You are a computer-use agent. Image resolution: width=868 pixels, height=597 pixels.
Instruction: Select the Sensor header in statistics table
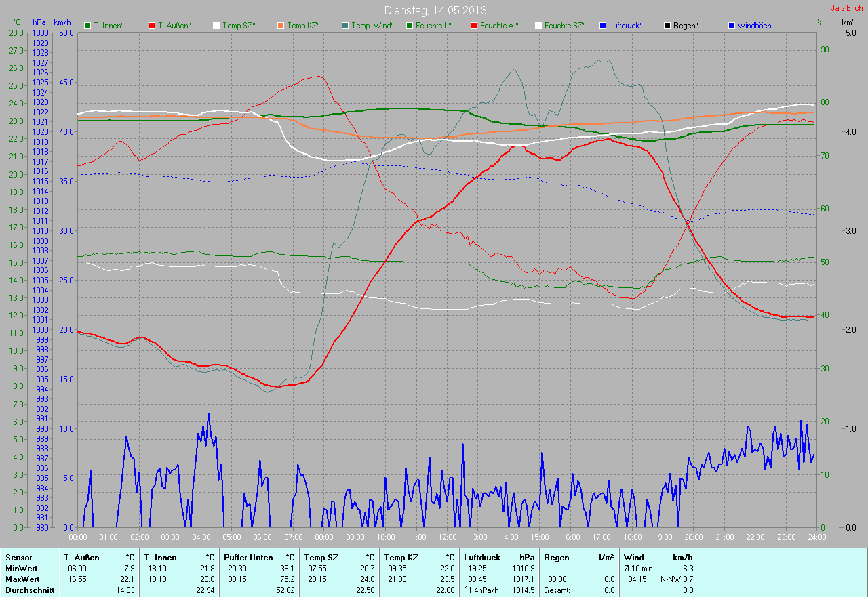click(x=18, y=558)
